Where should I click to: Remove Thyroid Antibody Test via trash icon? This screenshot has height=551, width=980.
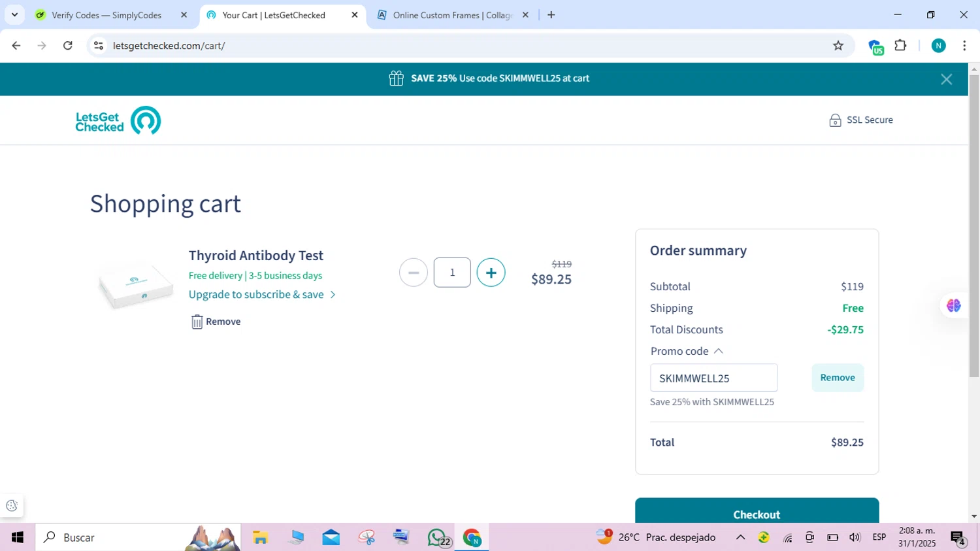click(197, 322)
